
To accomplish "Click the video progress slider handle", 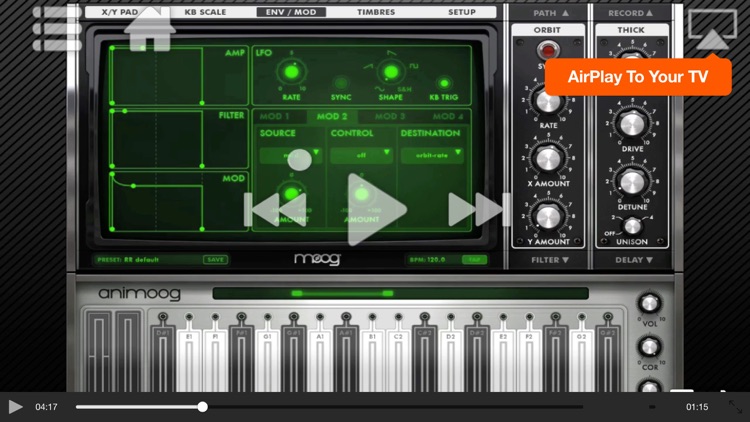I will click(203, 407).
